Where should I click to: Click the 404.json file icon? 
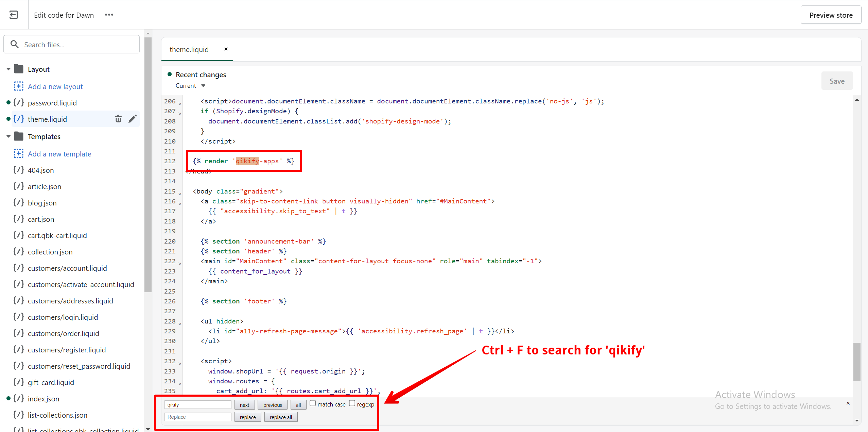19,169
